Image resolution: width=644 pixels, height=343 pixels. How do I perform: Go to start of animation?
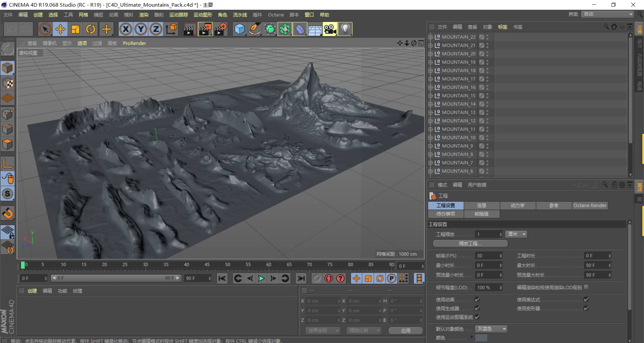coord(222,278)
